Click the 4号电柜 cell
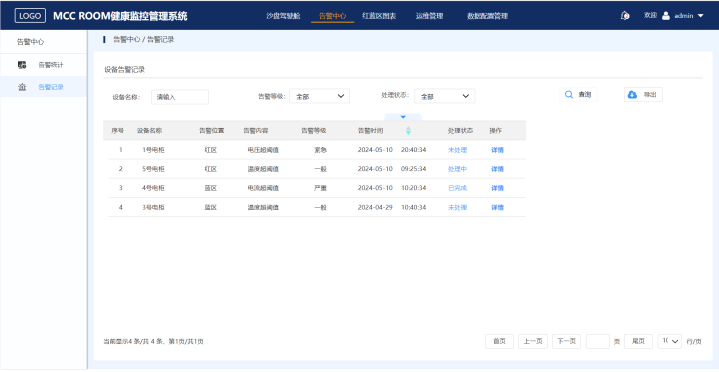The height and width of the screenshot is (372, 719). coord(153,188)
